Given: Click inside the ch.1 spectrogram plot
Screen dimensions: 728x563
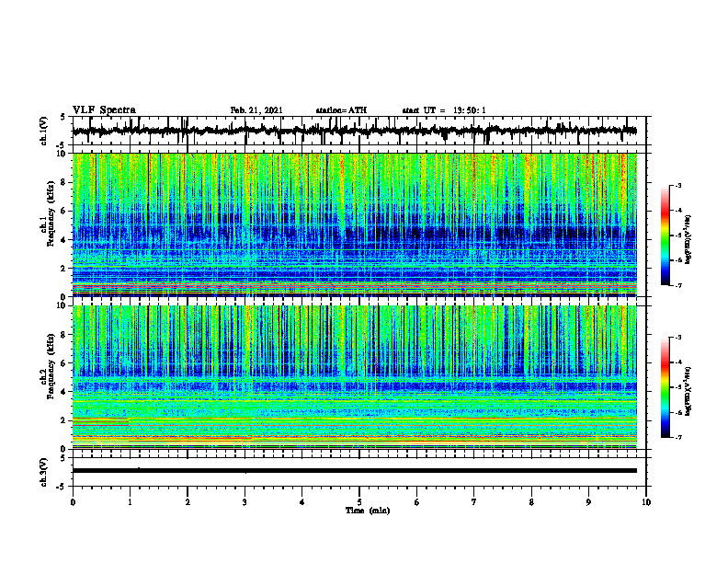Looking at the screenshot, I should [x=354, y=224].
